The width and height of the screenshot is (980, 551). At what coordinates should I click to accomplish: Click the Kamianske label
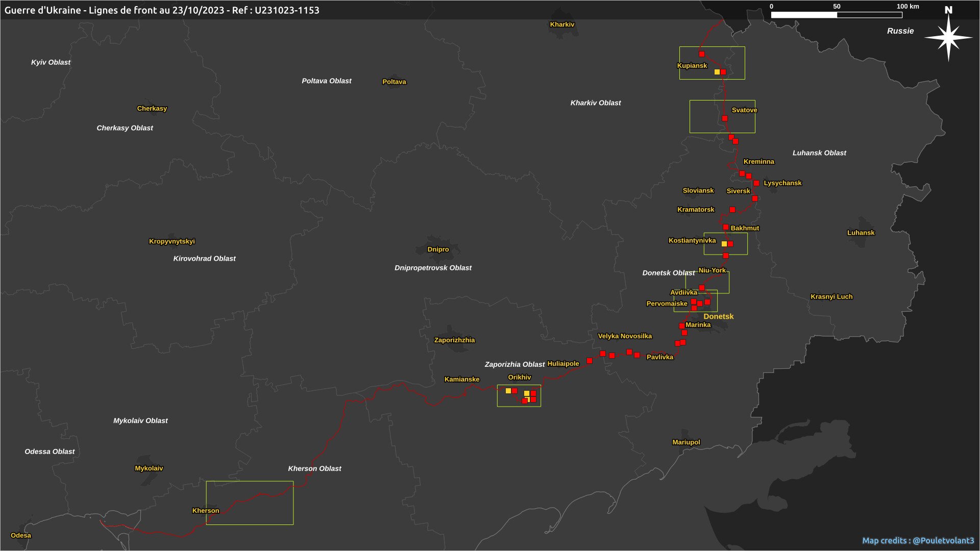(462, 380)
